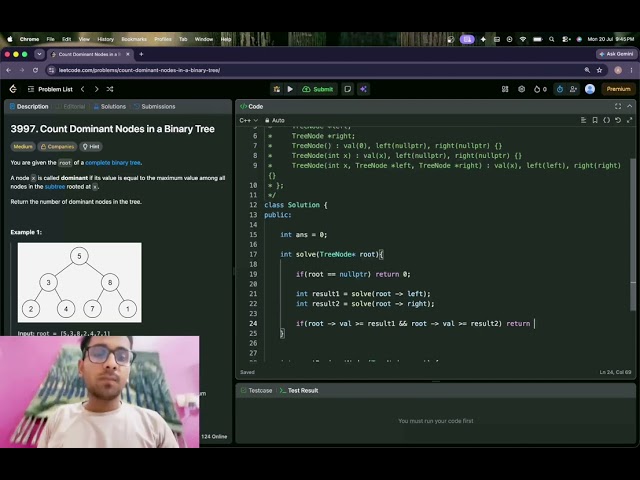
Task: Click the Example 1 tree image
Action: coord(80,282)
